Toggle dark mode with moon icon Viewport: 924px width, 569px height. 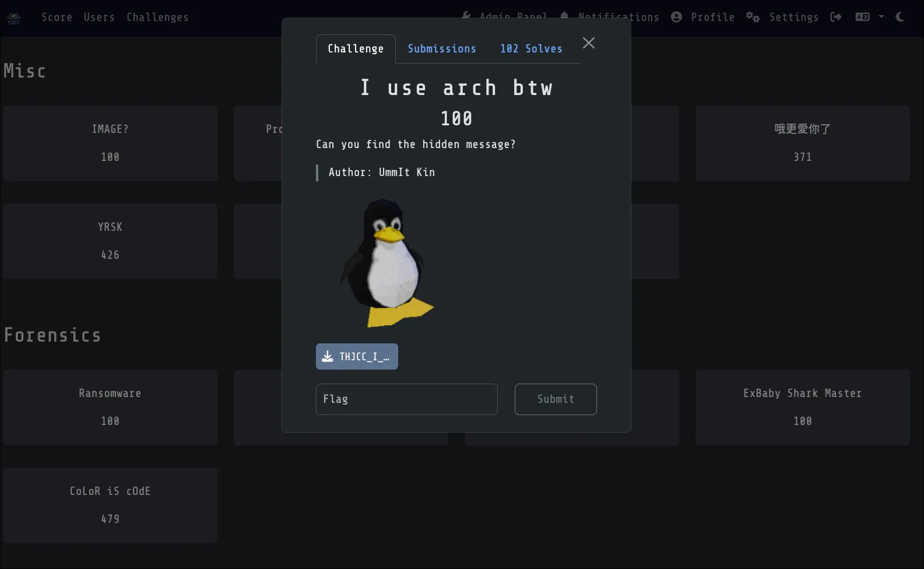pos(900,17)
